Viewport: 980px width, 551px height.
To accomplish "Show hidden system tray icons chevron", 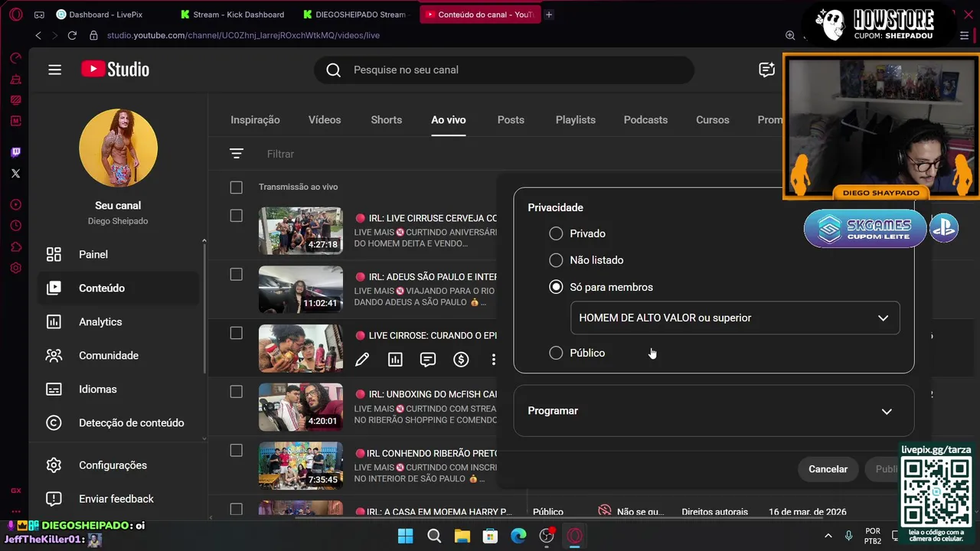I will pos(828,536).
